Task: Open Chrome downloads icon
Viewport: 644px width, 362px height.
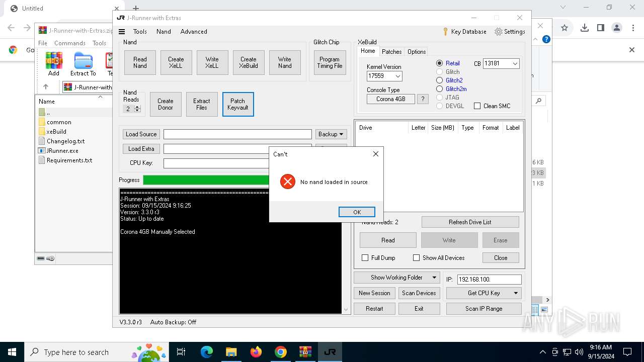Action: click(x=585, y=28)
